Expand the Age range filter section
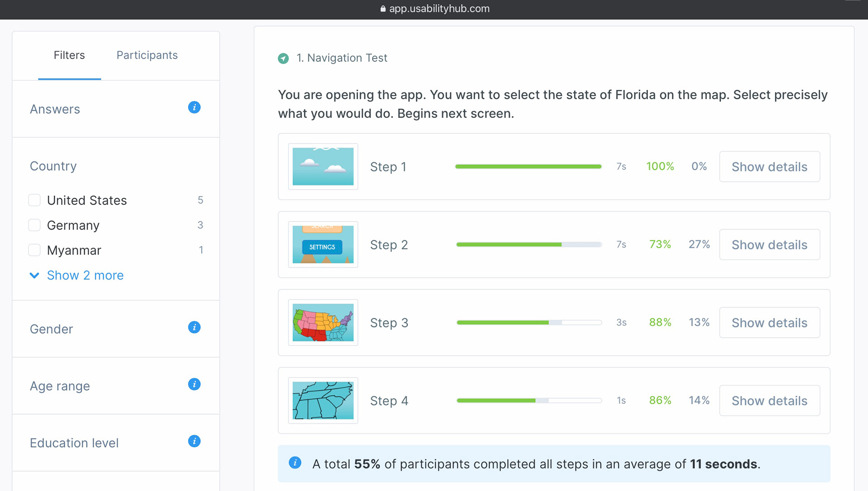868x491 pixels. (x=116, y=386)
